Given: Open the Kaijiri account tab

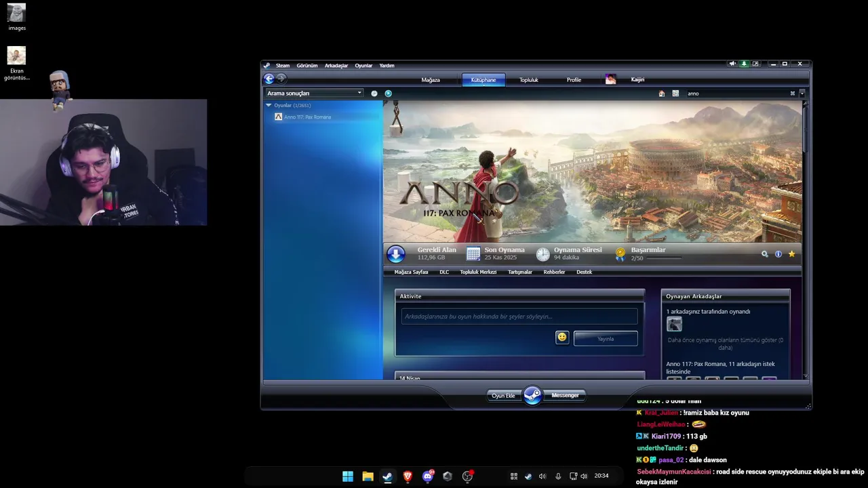Looking at the screenshot, I should tap(637, 80).
